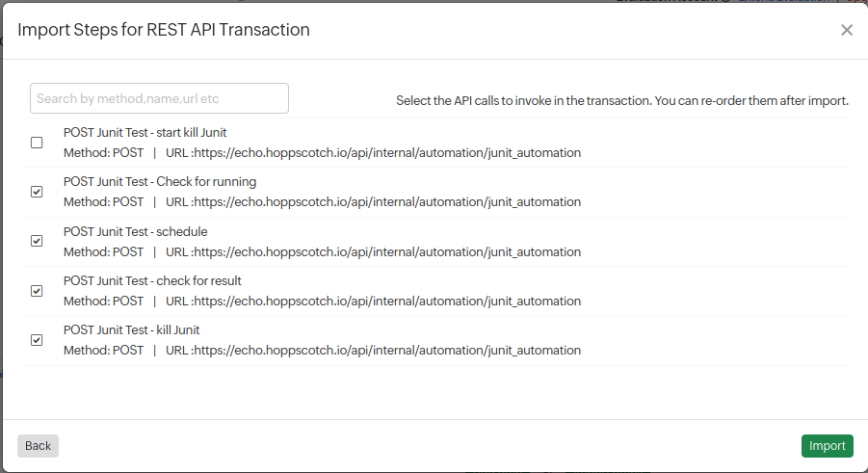Toggle off the 'kill Junit' checkbox
This screenshot has width=868, height=473.
37,340
